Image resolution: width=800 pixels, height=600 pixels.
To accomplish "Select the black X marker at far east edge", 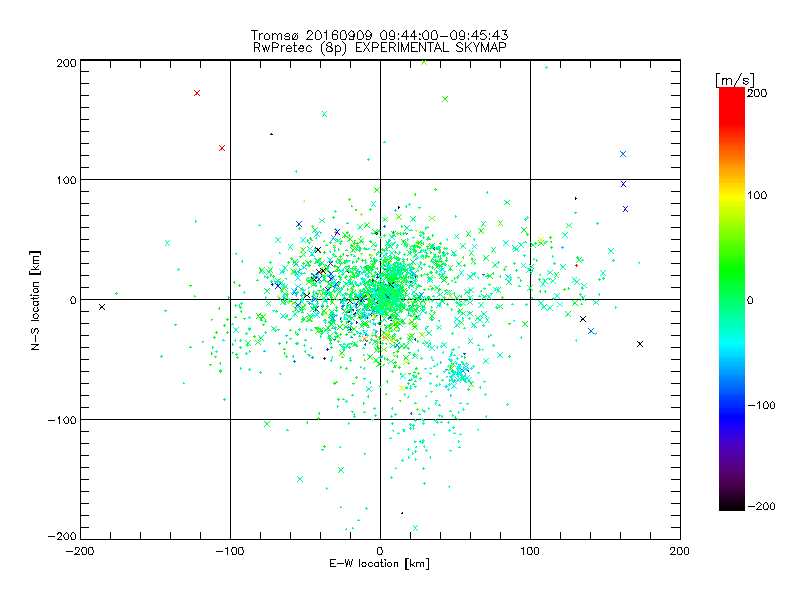I will pos(640,344).
